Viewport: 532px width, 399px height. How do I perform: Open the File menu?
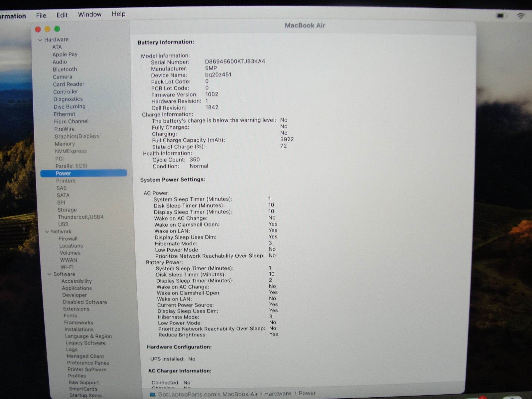pos(41,15)
